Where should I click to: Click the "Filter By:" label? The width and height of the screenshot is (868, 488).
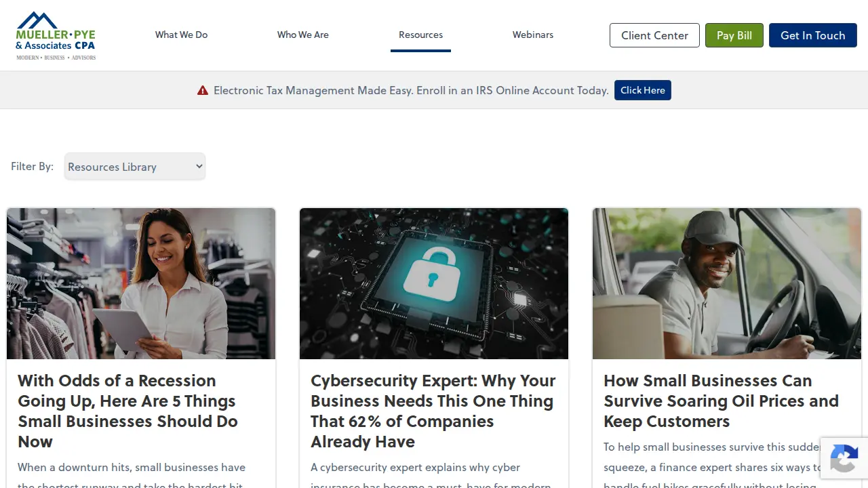click(32, 166)
